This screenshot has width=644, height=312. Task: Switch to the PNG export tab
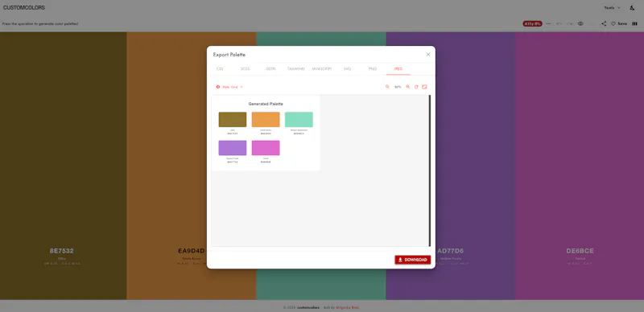point(373,69)
